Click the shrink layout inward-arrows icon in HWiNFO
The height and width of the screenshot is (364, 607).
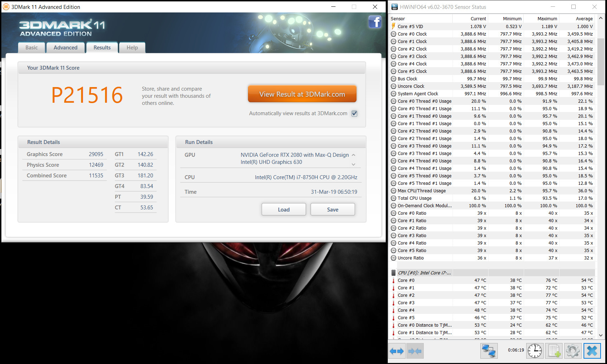click(x=415, y=351)
